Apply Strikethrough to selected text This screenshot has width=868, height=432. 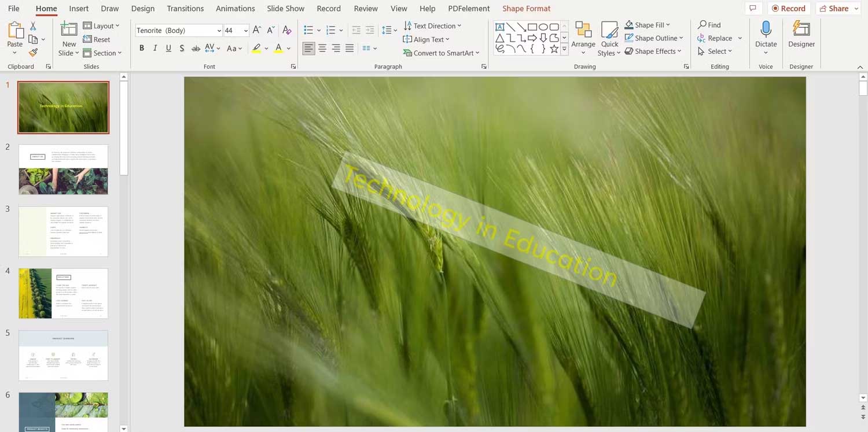click(196, 48)
